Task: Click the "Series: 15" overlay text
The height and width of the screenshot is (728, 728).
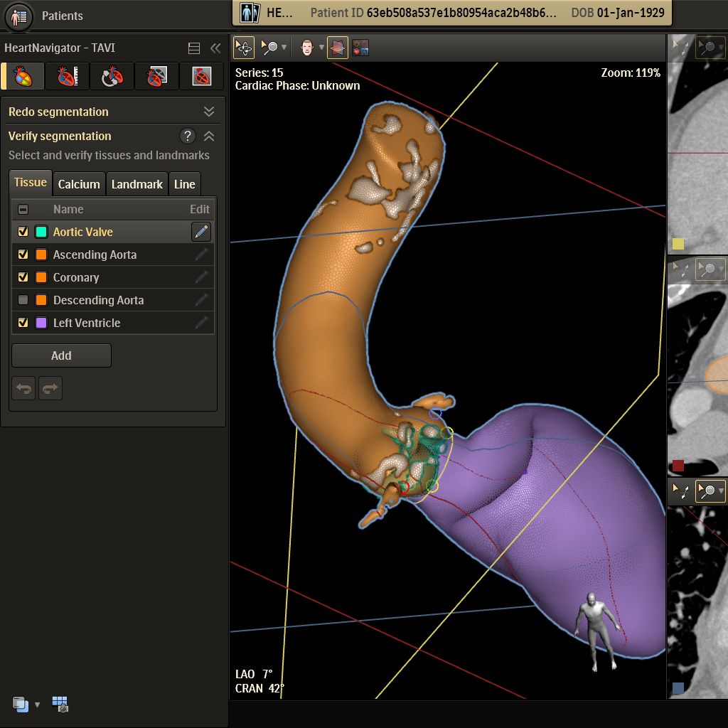Action: pyautogui.click(x=259, y=73)
